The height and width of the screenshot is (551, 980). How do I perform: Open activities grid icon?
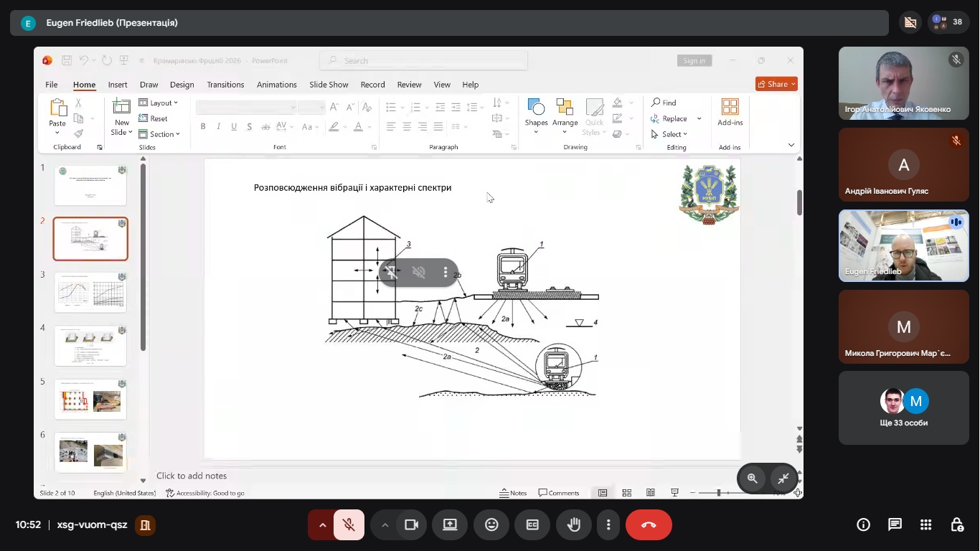click(925, 525)
